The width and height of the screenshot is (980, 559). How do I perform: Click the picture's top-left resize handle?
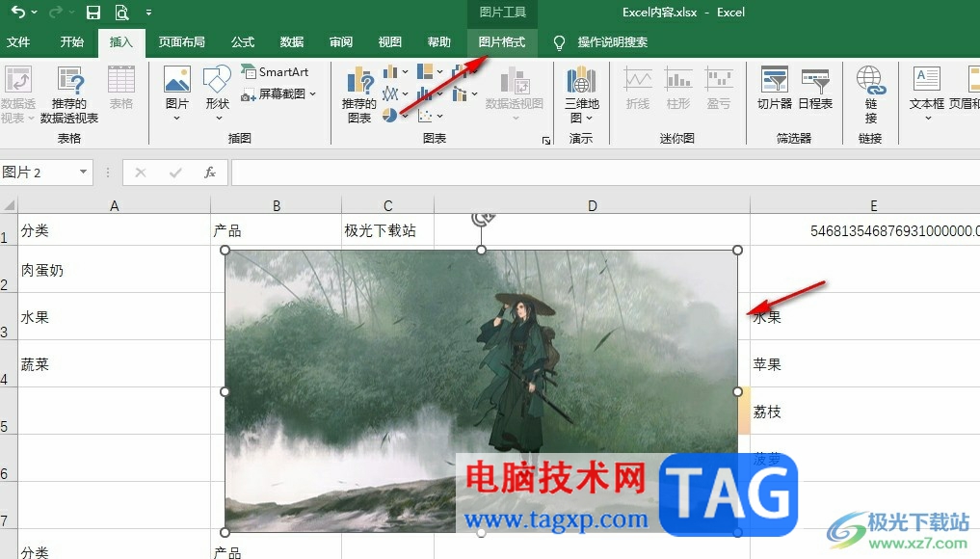click(x=225, y=251)
